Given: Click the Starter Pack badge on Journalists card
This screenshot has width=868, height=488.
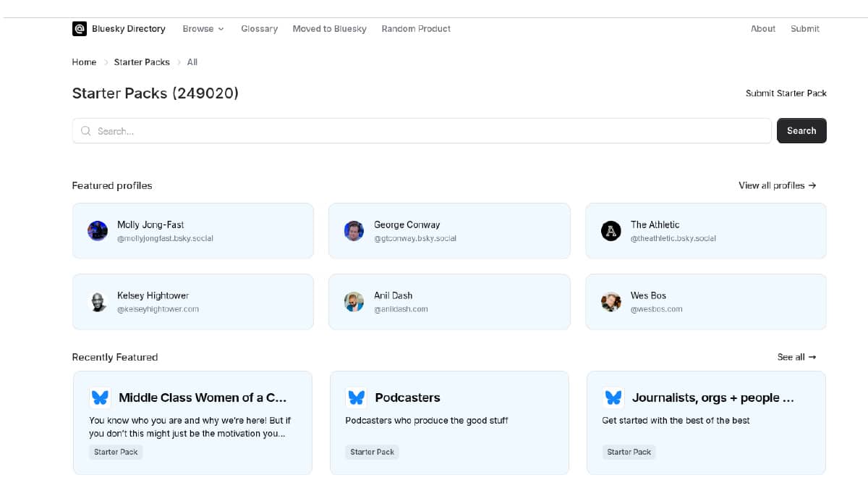Looking at the screenshot, I should [x=629, y=452].
